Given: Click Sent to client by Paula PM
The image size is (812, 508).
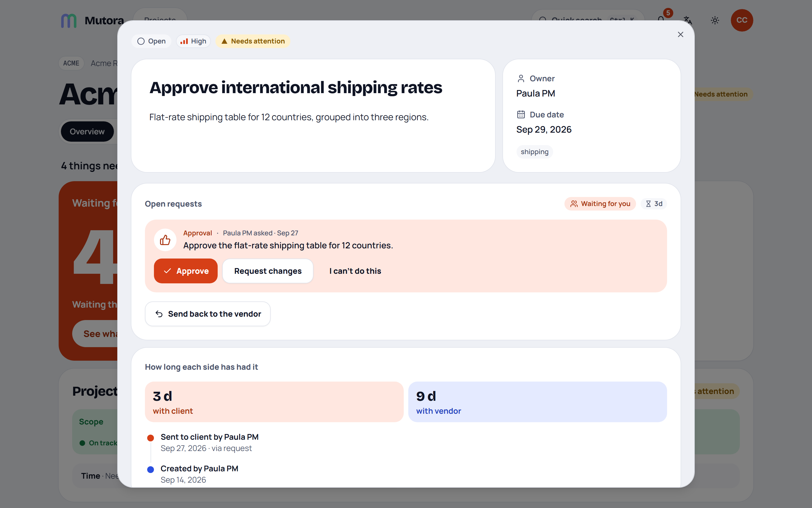Looking at the screenshot, I should pyautogui.click(x=209, y=437).
